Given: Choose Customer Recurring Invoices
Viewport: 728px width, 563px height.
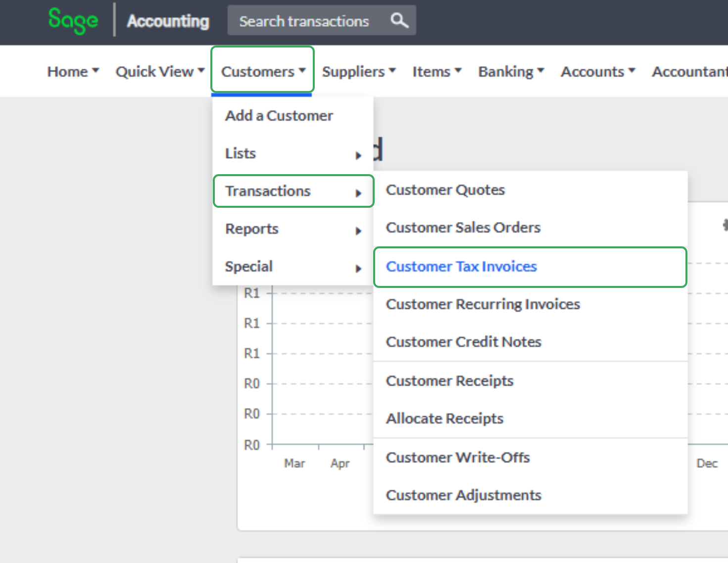Looking at the screenshot, I should click(531, 304).
